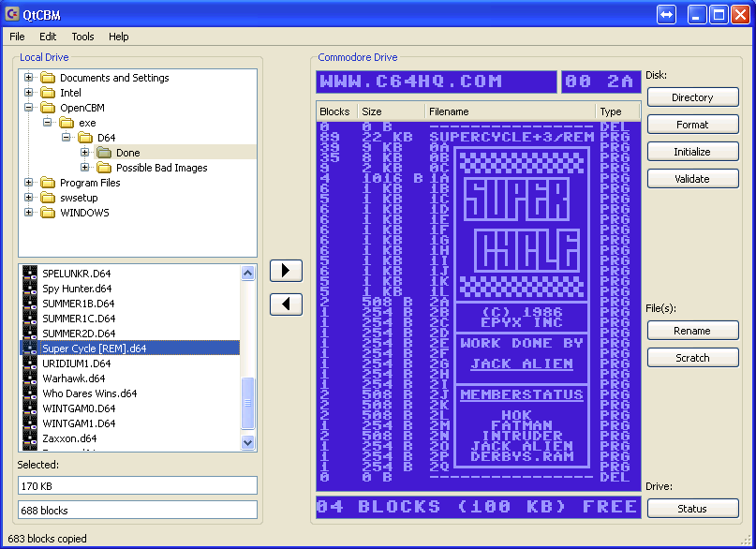Click the Initialize button
The height and width of the screenshot is (549, 756).
click(692, 152)
